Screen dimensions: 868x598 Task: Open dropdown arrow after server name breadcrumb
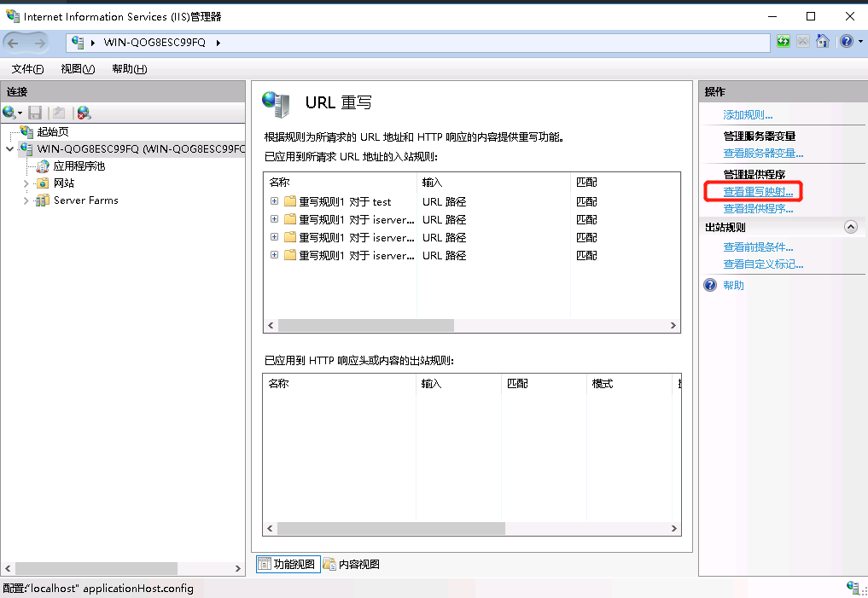click(x=218, y=43)
